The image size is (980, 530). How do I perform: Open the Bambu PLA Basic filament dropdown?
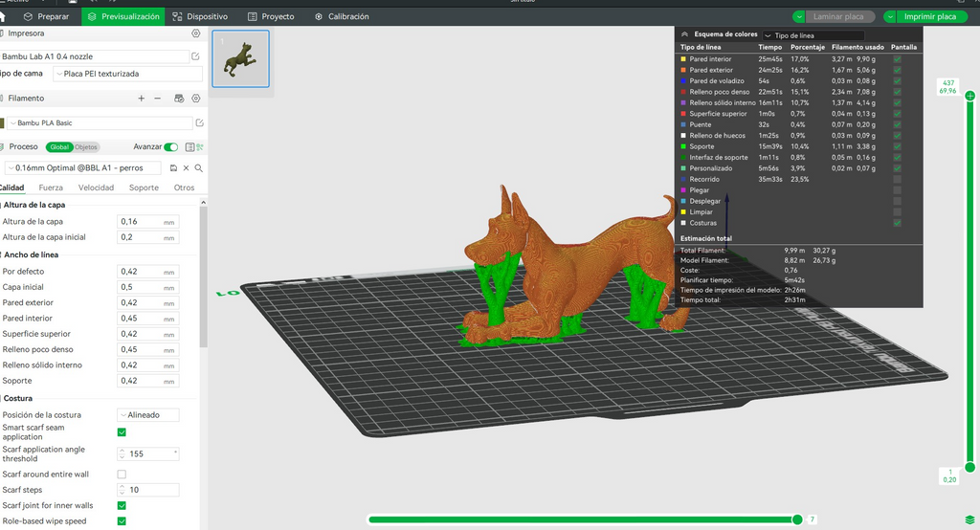[100, 123]
